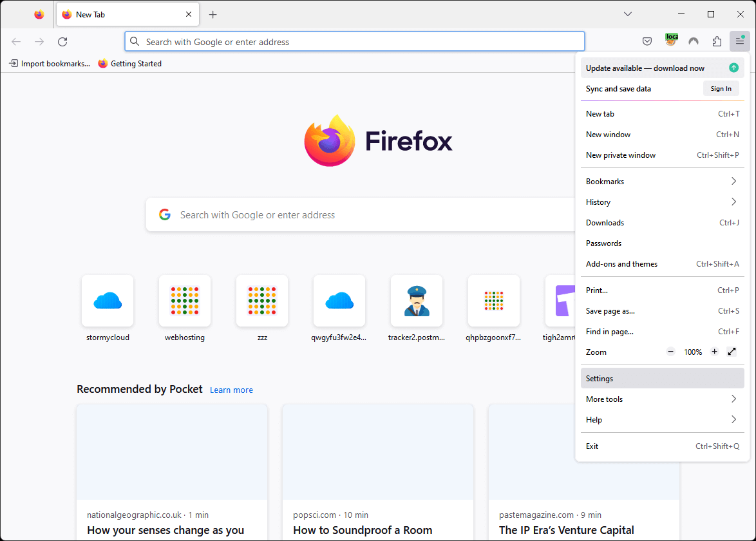Open the stormycloud shortcut tile
The image size is (756, 541).
point(107,301)
